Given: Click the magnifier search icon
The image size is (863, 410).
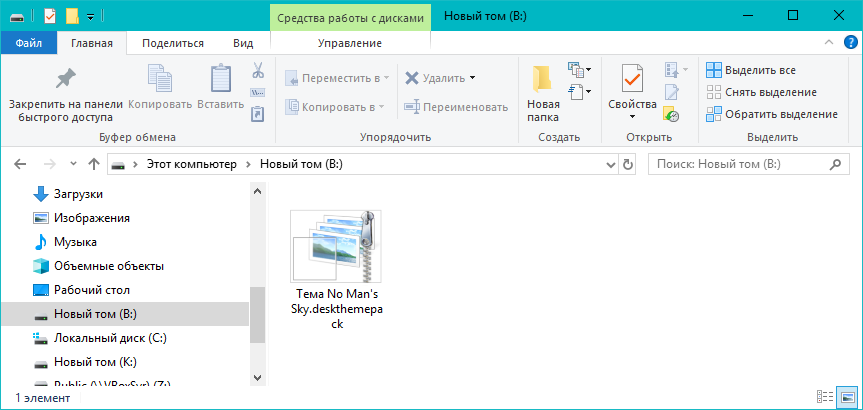Looking at the screenshot, I should coord(835,164).
